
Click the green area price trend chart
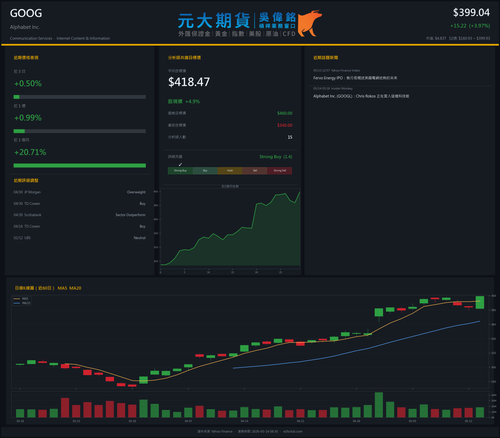230,229
